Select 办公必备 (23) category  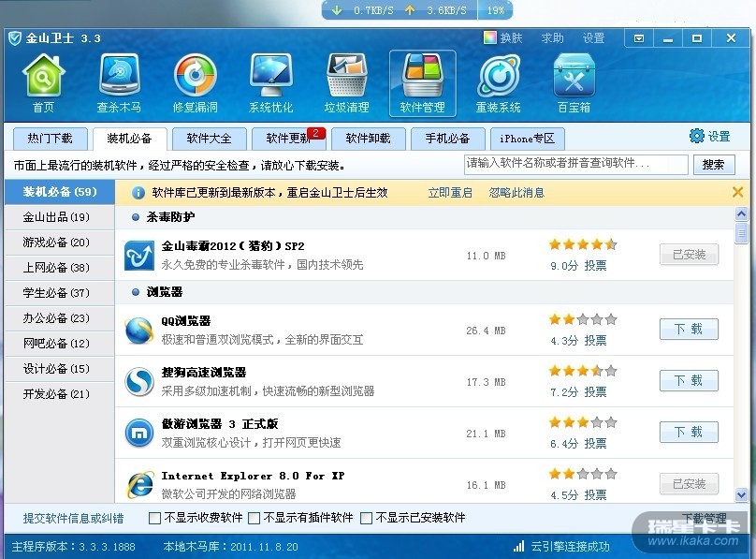59,318
